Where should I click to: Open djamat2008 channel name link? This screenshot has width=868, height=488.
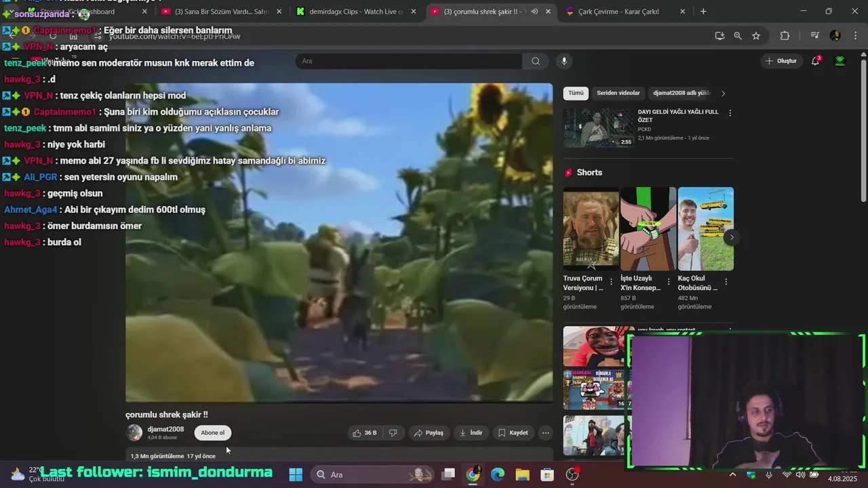[x=165, y=429]
